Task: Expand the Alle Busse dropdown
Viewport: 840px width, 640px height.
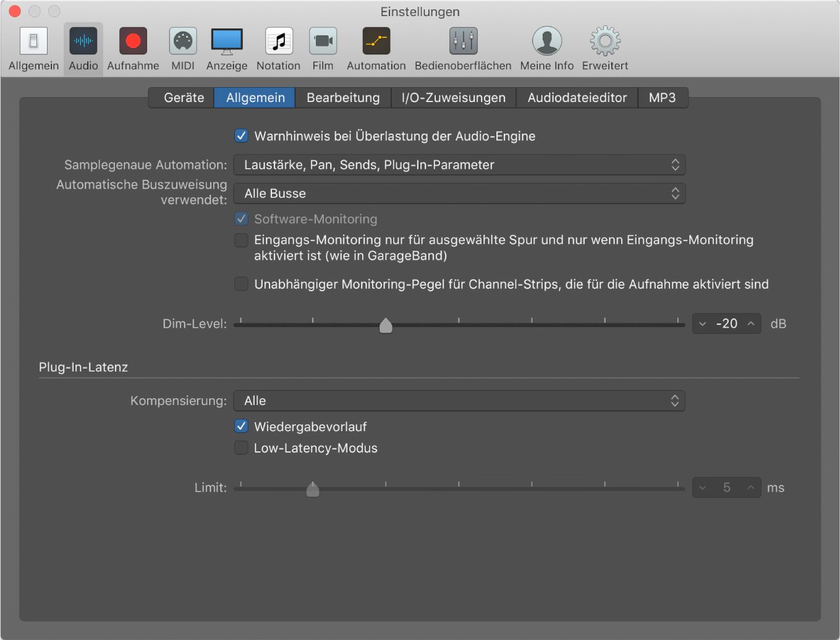Action: pyautogui.click(x=459, y=194)
